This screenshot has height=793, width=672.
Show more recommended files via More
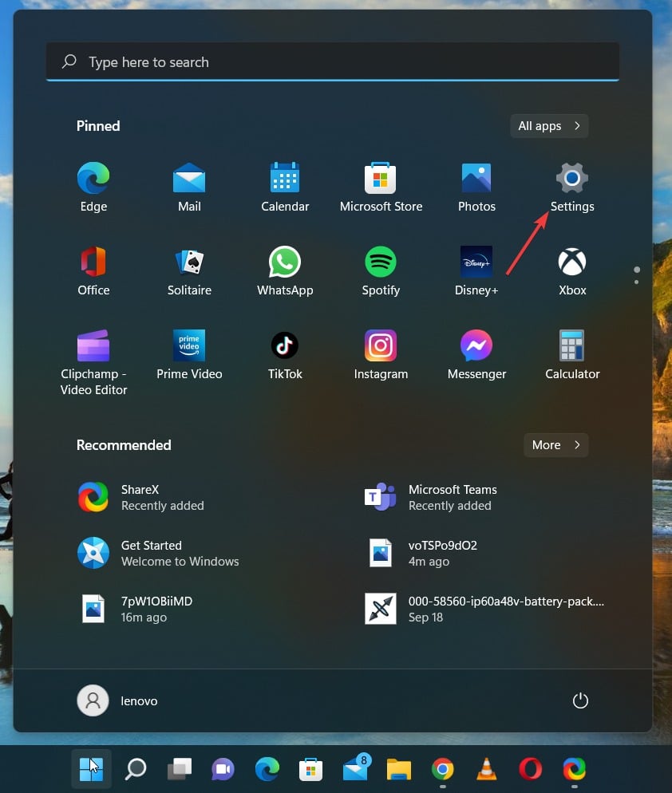555,445
